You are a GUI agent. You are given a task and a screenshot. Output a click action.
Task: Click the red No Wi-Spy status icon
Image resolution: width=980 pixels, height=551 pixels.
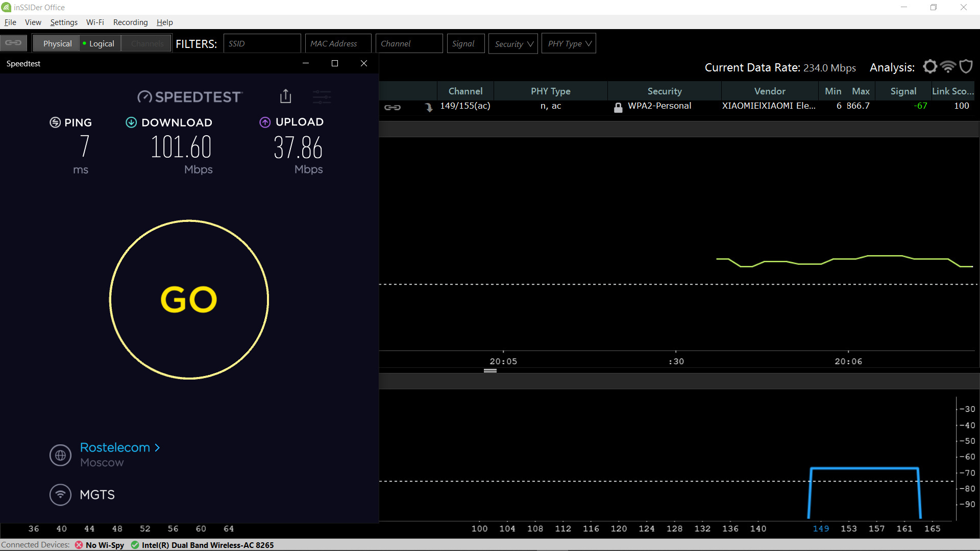79,545
